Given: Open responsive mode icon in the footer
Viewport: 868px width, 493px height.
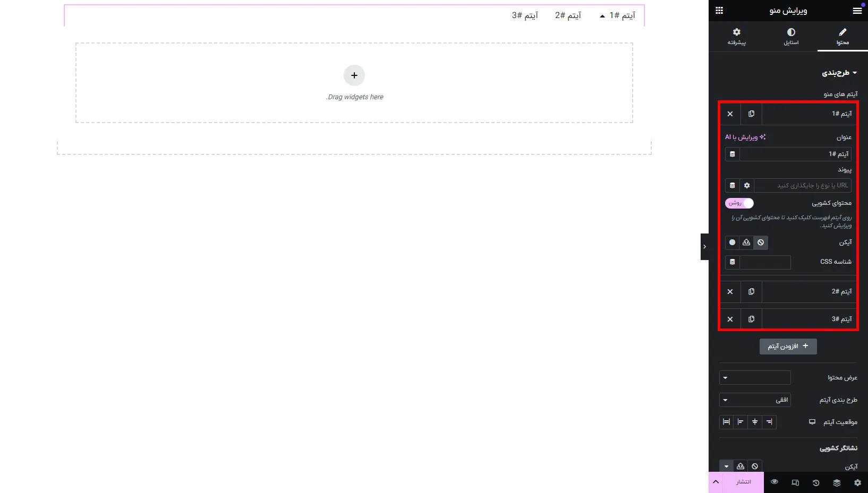Looking at the screenshot, I should click(795, 482).
